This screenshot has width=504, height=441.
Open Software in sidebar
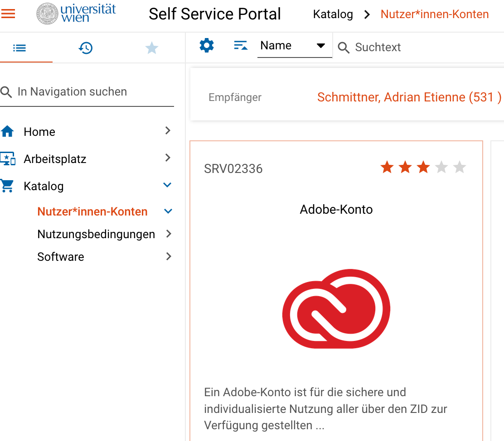tap(60, 257)
